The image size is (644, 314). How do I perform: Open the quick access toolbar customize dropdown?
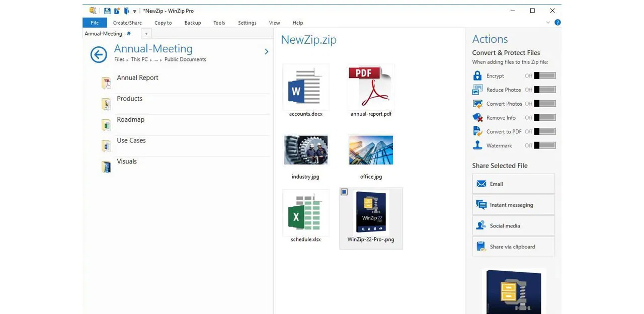click(135, 11)
